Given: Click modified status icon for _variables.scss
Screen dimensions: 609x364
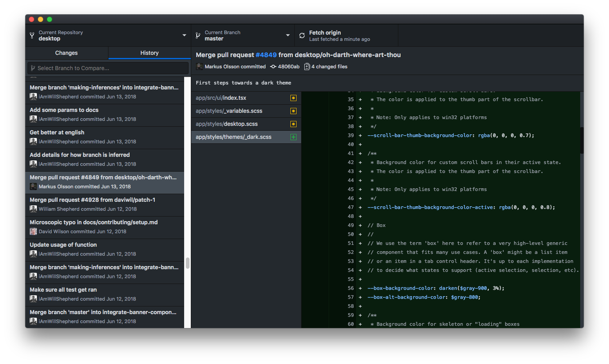Looking at the screenshot, I should point(293,111).
